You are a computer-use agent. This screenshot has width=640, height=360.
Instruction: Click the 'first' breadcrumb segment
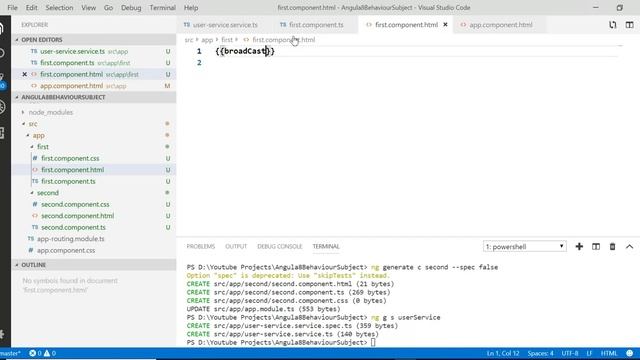[227, 40]
